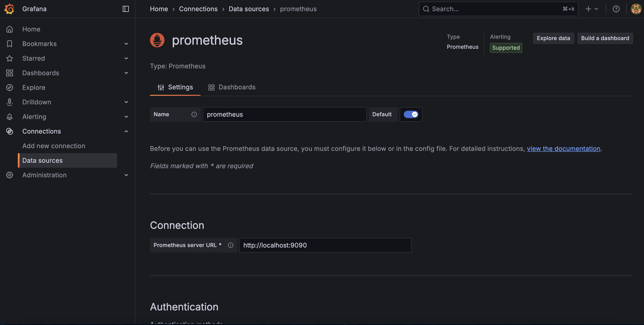Screen dimensions: 644x325
Task: Click the Prometheus server URL info icon
Action: point(230,245)
